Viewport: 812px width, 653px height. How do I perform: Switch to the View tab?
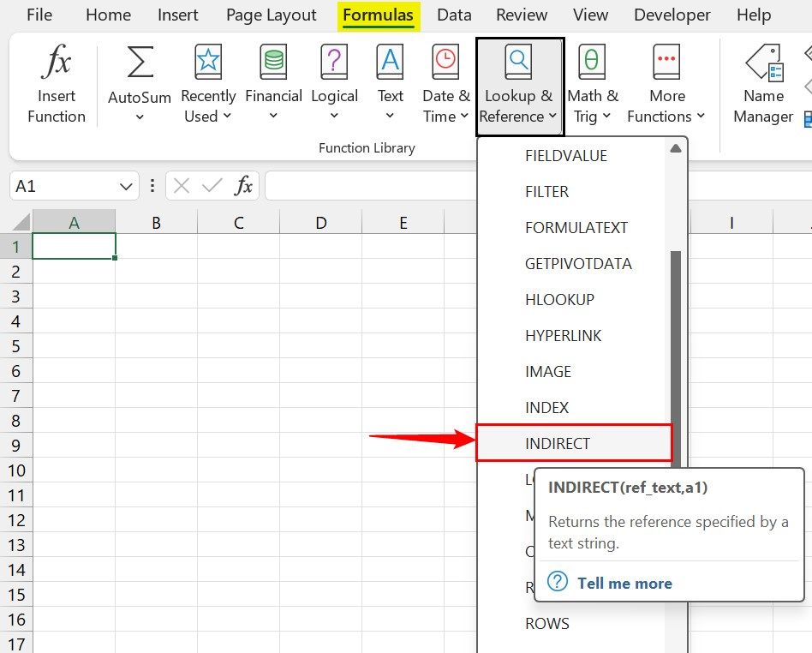[x=590, y=15]
